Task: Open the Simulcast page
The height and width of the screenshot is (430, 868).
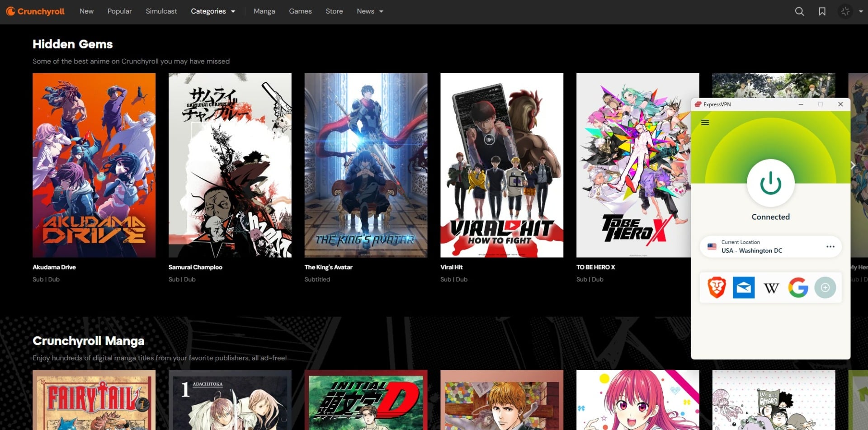Action: tap(161, 11)
